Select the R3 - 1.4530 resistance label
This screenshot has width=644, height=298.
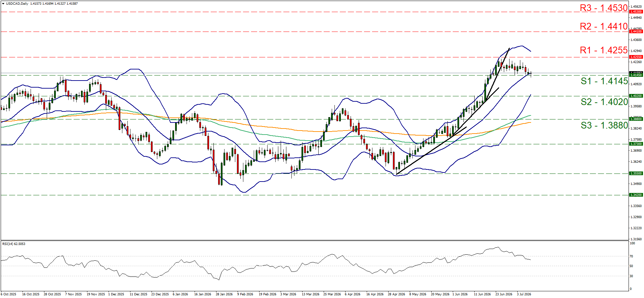click(x=604, y=8)
